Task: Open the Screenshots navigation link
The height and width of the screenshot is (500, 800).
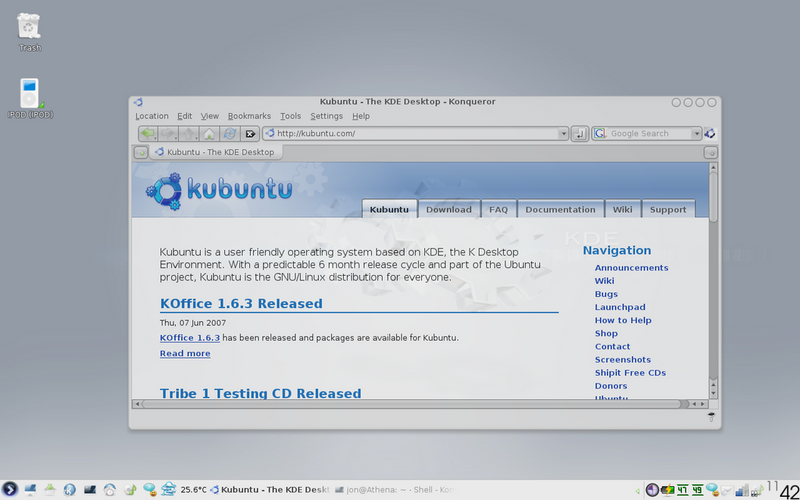Action: [x=622, y=360]
